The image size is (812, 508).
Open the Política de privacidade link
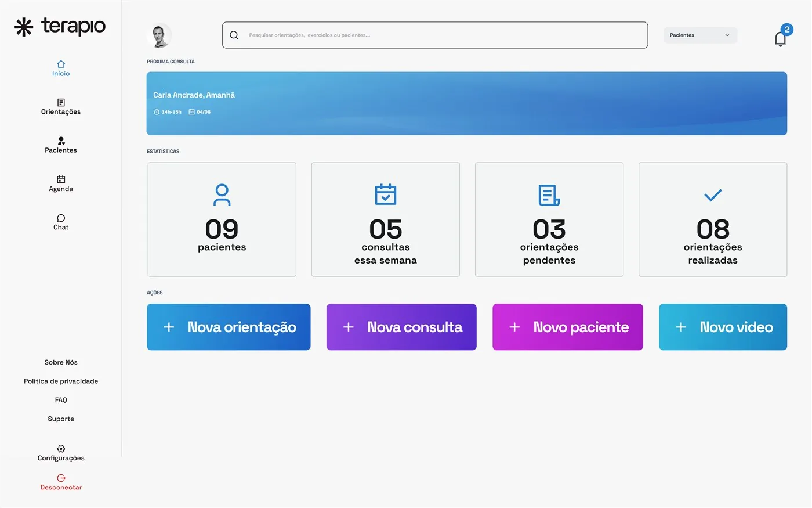61,381
